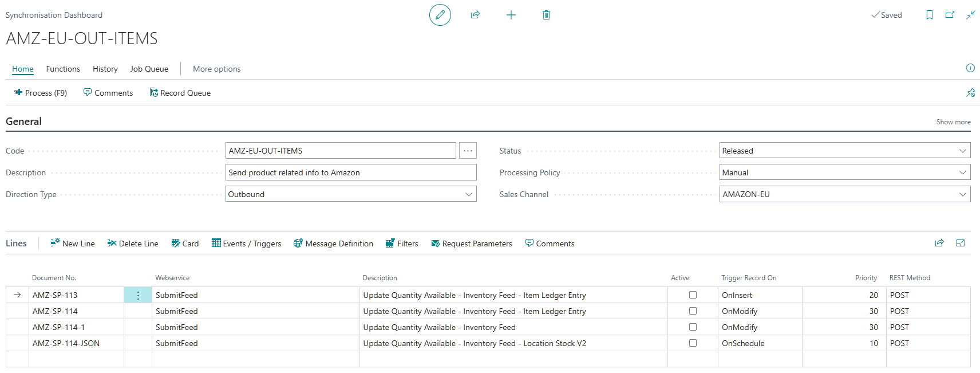
Task: Click More options
Action: coord(217,69)
